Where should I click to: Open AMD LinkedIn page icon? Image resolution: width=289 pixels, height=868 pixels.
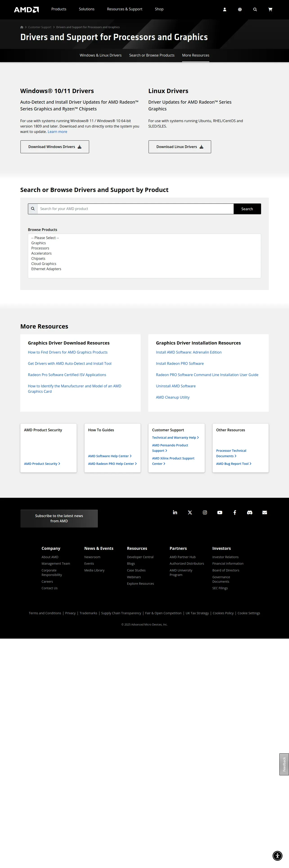(x=175, y=512)
